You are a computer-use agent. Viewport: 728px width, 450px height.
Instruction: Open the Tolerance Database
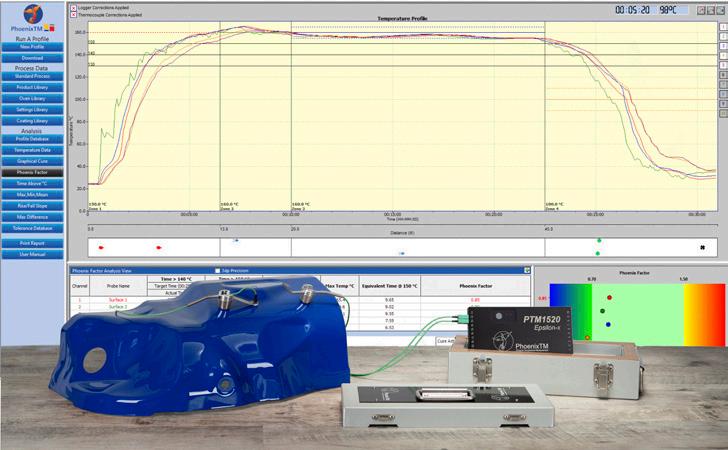32,228
